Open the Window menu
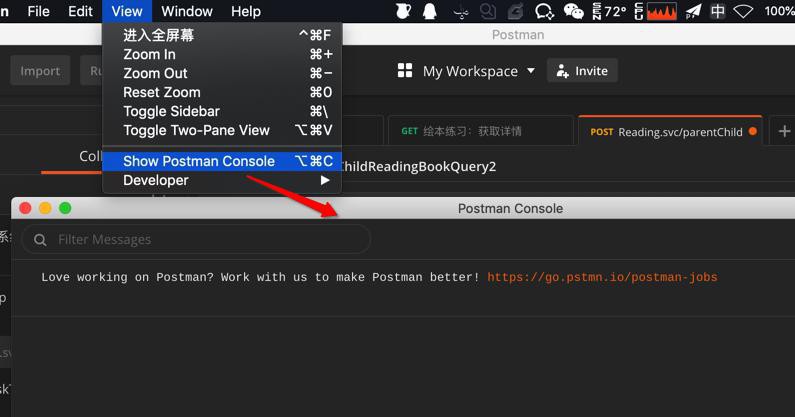 (x=187, y=11)
